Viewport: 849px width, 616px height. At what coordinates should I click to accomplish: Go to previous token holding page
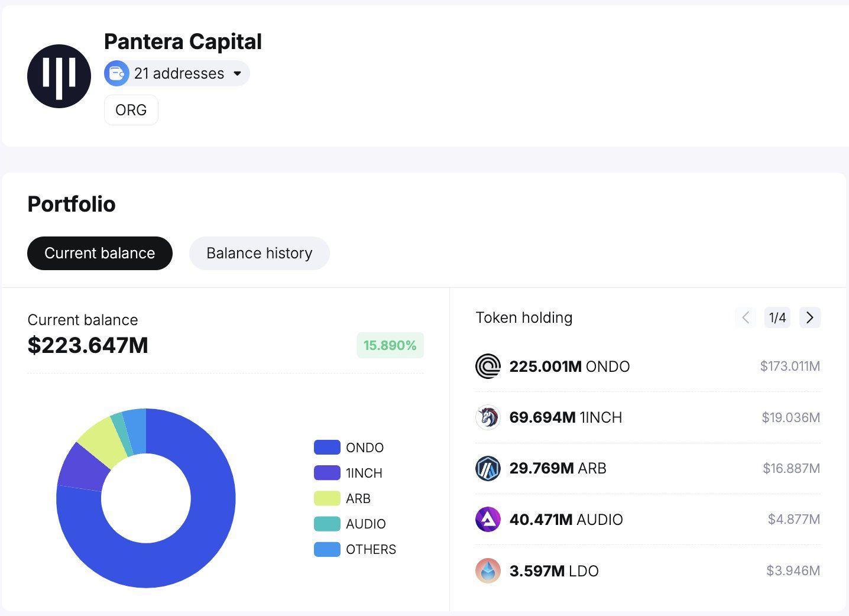(x=746, y=317)
